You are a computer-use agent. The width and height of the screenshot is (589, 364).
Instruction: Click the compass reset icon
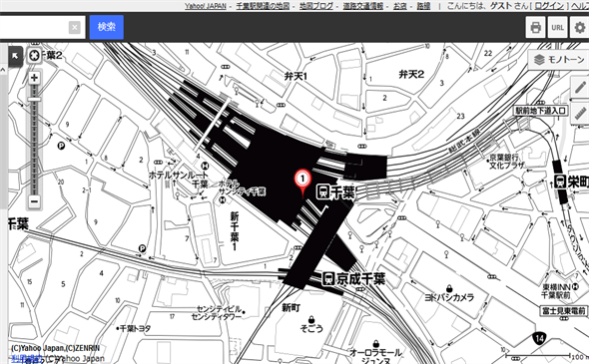34,56
